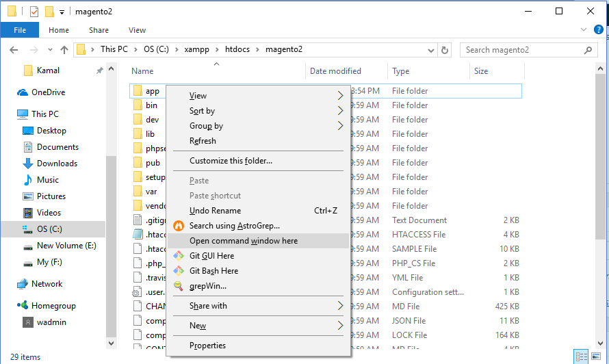Click navigation pane scroll down arrow
This screenshot has width=609, height=364.
[111, 343]
